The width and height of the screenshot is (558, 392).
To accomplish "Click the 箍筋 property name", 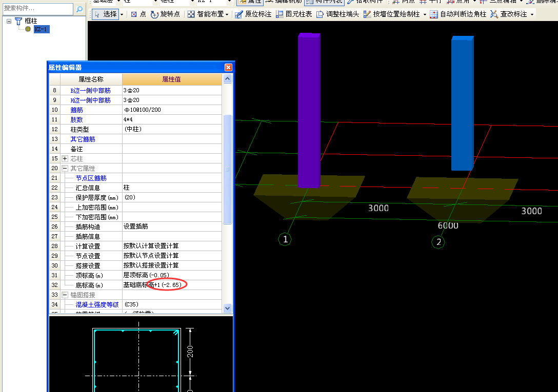I will [x=76, y=110].
